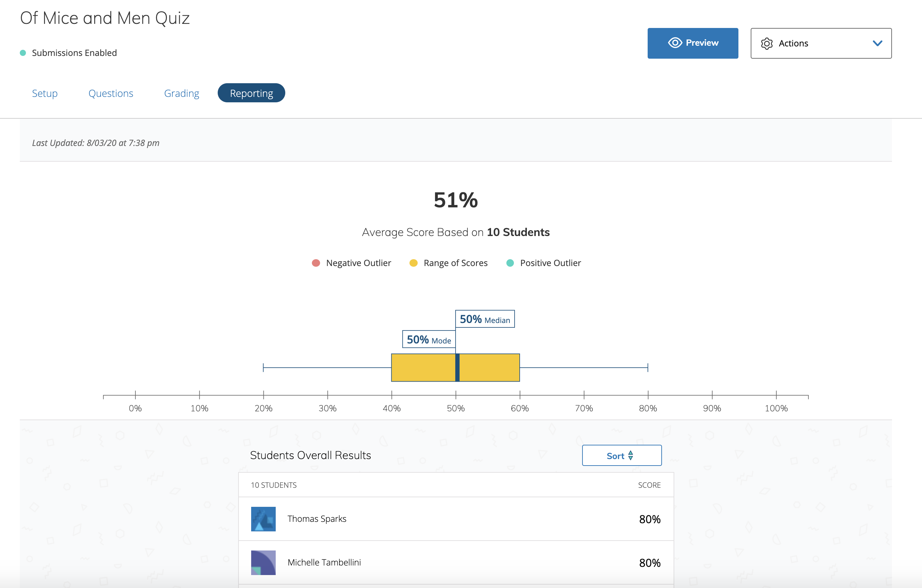
Task: Click the eye icon on the Preview button
Action: coord(675,43)
